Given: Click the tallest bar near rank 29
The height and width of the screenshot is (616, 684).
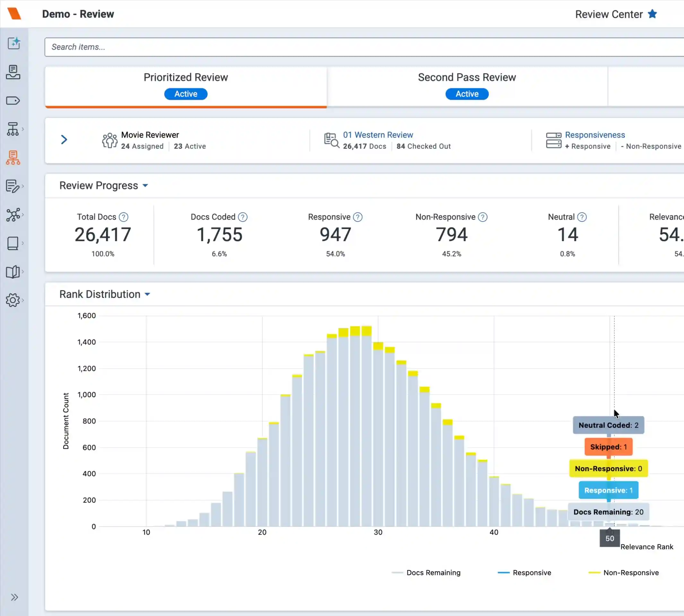Looking at the screenshot, I should click(366, 426).
